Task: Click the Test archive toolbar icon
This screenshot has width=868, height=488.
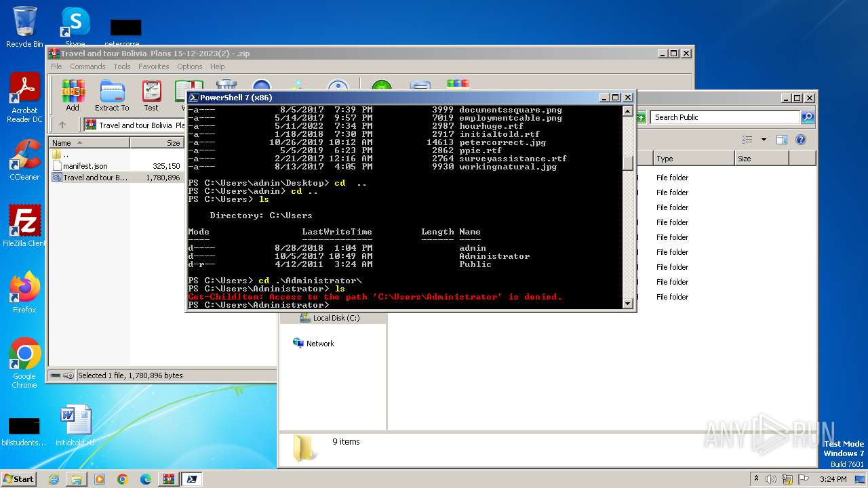Action: point(151,95)
